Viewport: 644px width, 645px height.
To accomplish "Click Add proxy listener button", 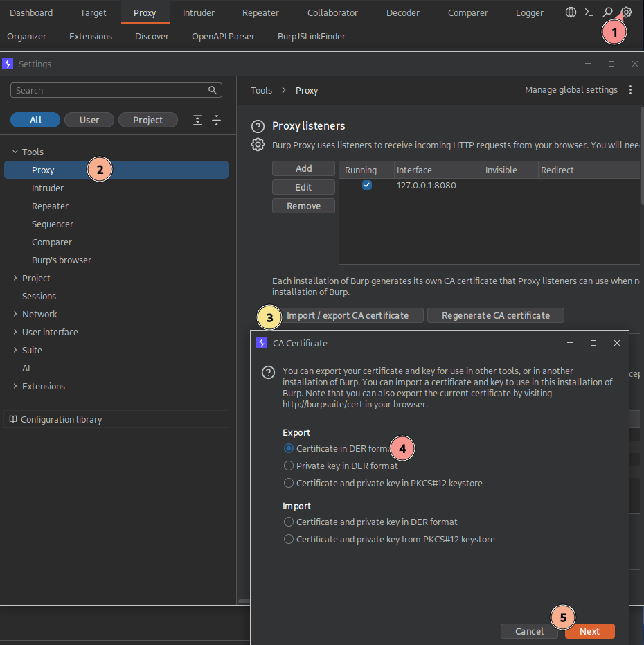I will pyautogui.click(x=303, y=168).
